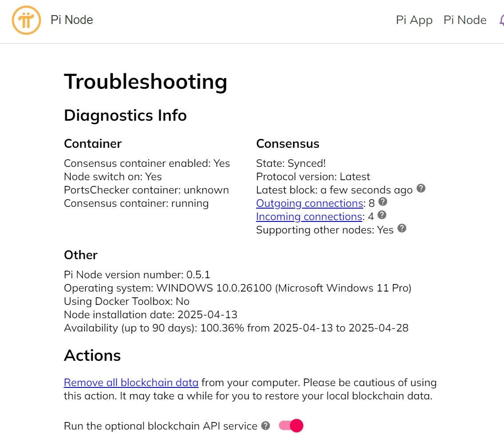Click the Consensus section heading

[x=288, y=143]
